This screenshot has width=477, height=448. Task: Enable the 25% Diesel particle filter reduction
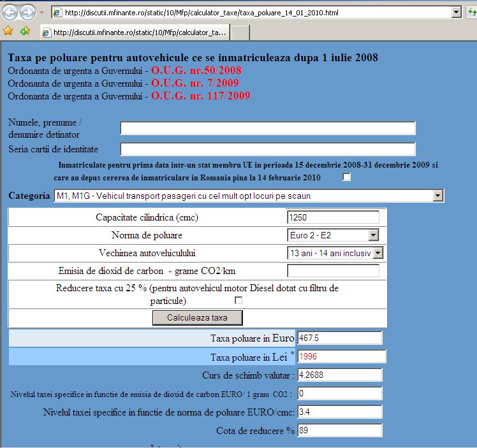[239, 300]
